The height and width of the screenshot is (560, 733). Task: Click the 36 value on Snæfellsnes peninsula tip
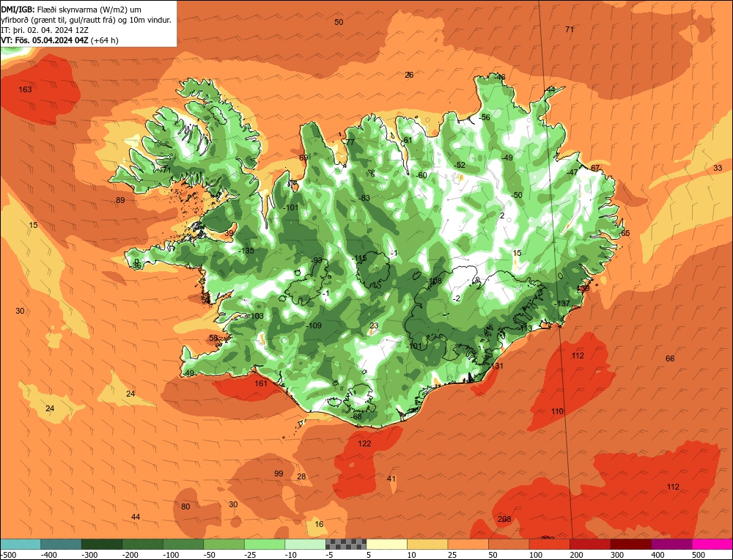137,265
